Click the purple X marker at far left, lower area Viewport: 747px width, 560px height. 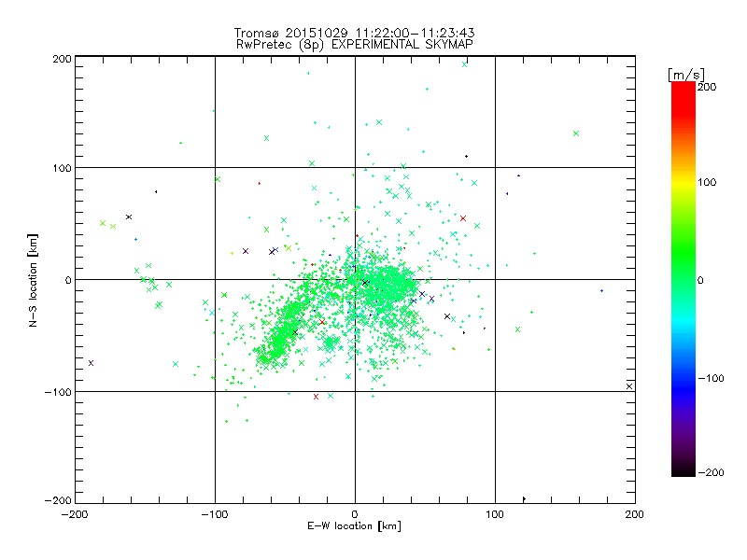(91, 363)
